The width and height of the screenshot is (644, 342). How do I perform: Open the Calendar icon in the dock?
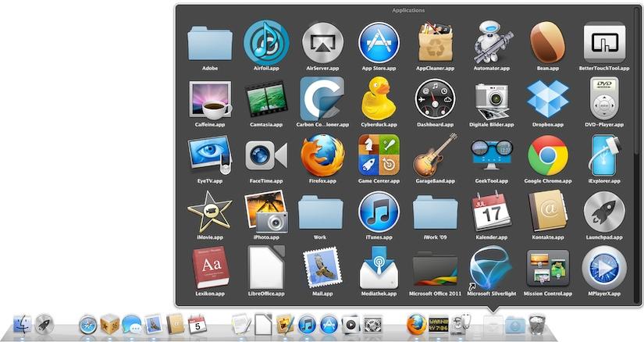pos(197,325)
